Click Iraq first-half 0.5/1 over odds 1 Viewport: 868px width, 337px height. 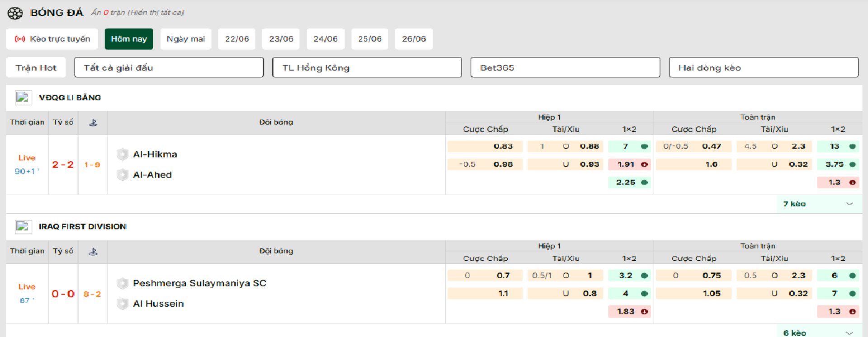[x=566, y=276]
